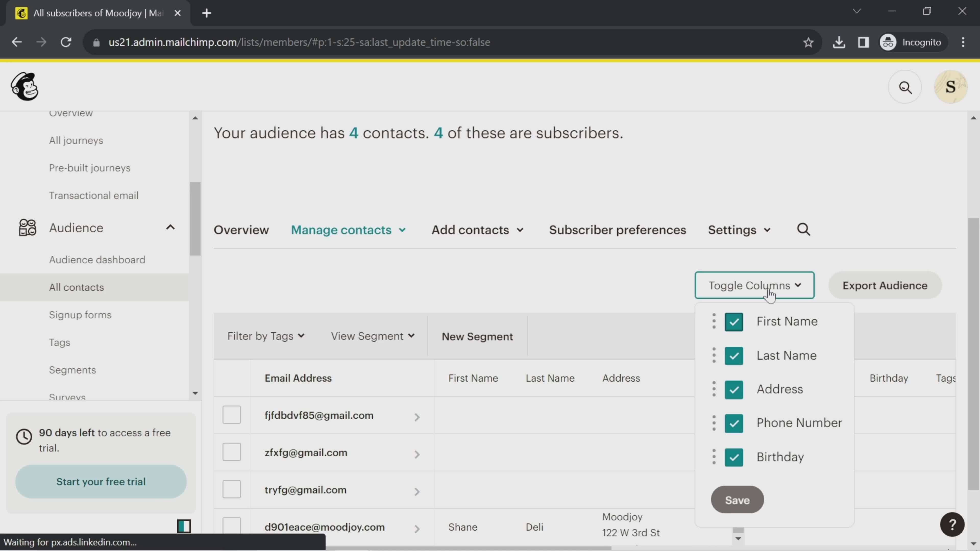
Task: Open contact d901eace@moodjoy.com arrow
Action: (417, 529)
